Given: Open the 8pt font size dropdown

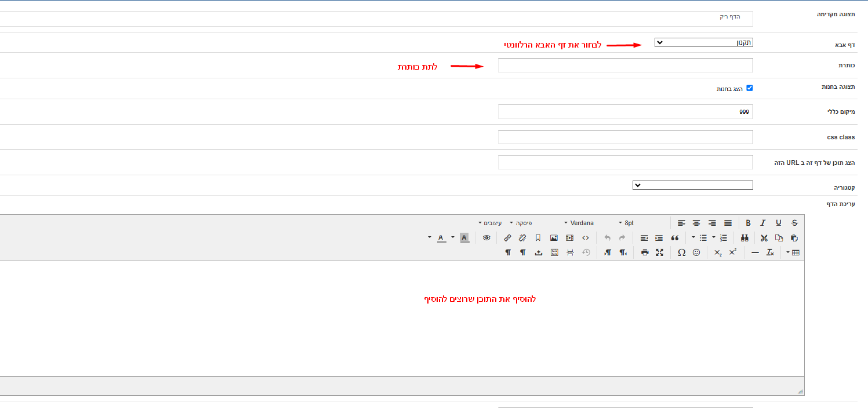Looking at the screenshot, I should pyautogui.click(x=626, y=223).
